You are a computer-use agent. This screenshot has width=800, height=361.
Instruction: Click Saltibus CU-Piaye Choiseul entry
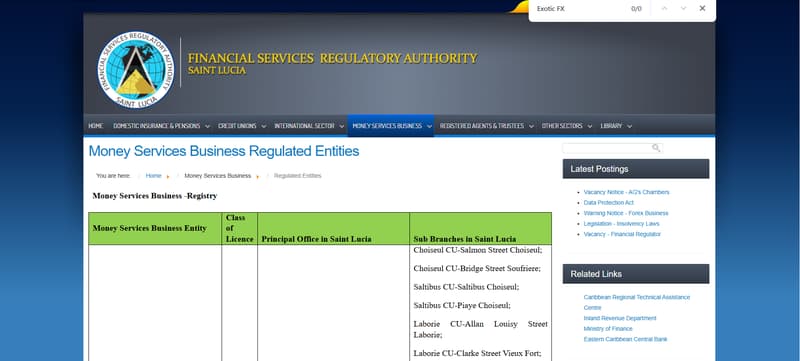pos(462,305)
